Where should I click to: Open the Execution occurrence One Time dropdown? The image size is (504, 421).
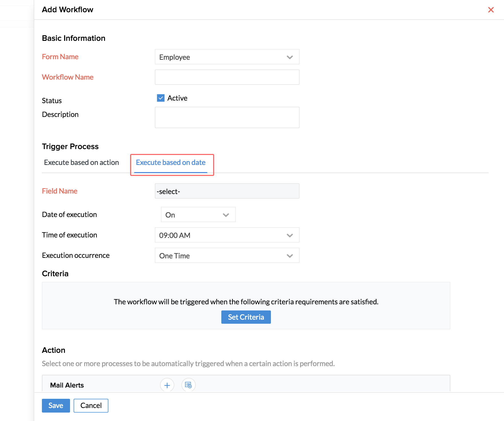pos(227,256)
